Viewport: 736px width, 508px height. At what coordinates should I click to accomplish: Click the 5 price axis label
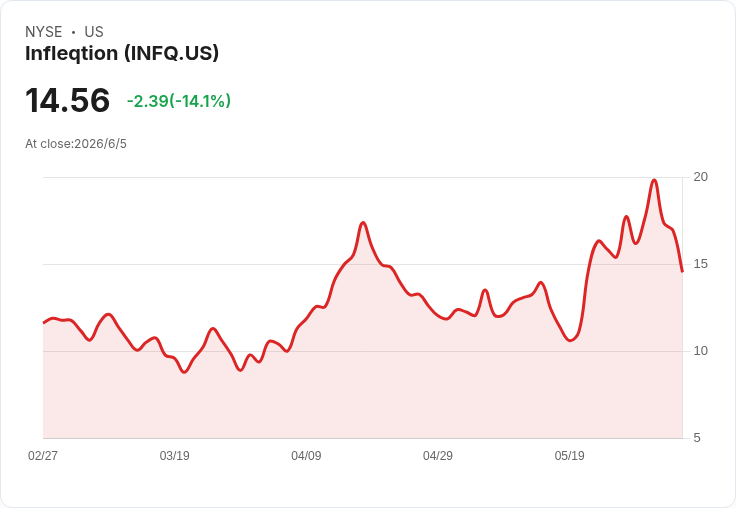697,438
